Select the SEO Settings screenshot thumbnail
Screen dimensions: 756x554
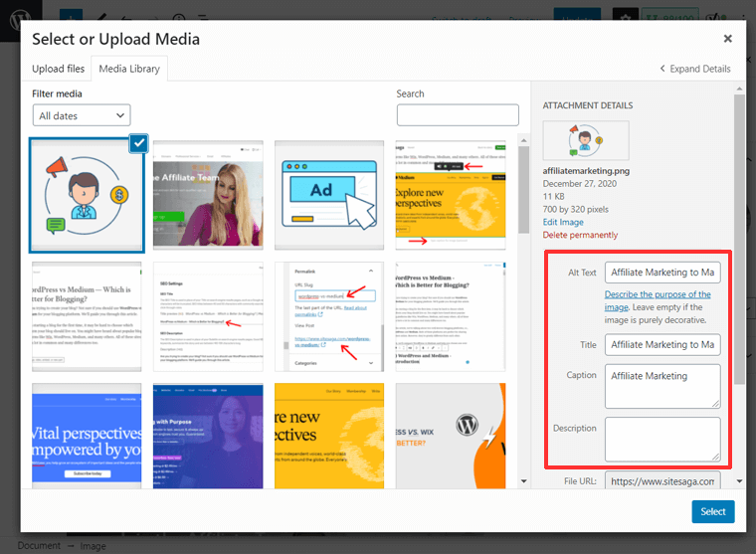click(x=208, y=316)
